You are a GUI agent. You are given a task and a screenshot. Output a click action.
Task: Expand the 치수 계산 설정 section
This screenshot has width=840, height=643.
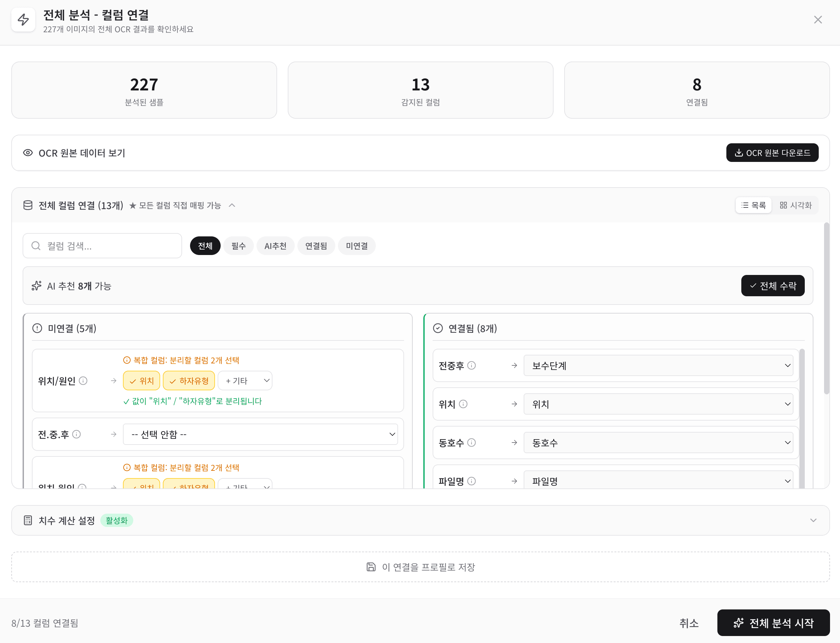tap(813, 521)
